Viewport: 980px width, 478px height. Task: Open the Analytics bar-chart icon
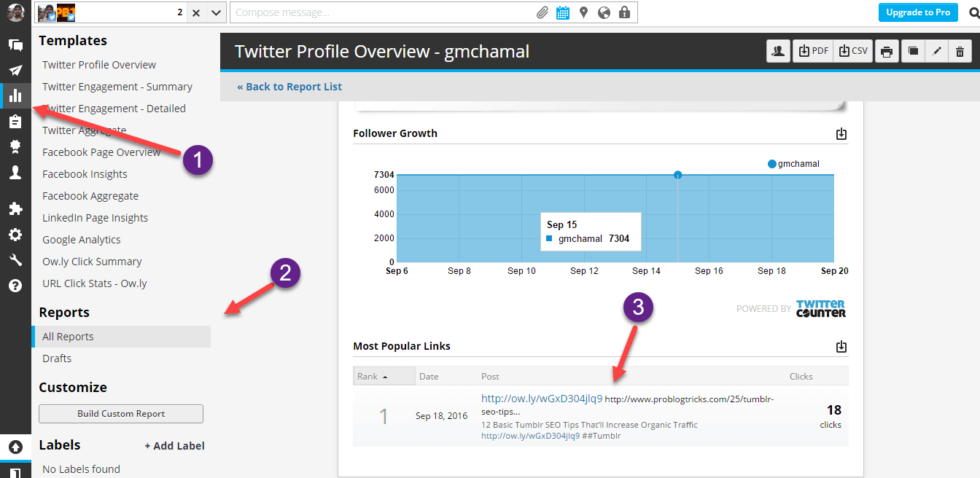tap(15, 95)
